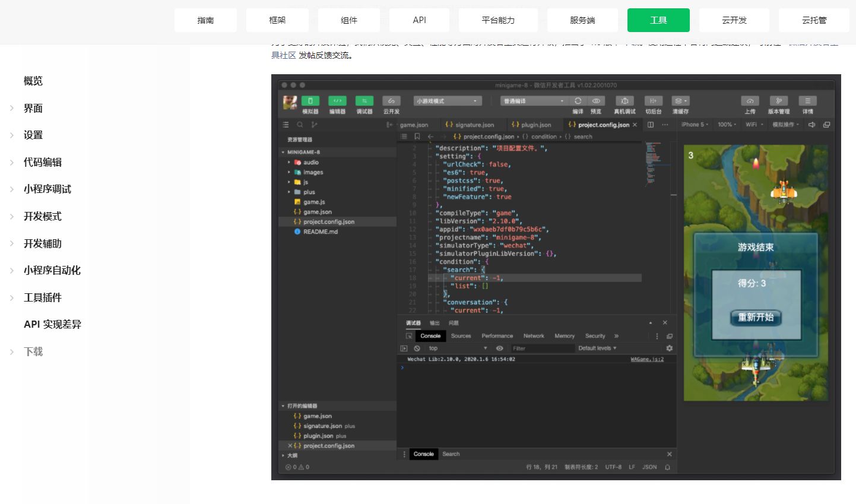
Task: Open 版本管理 version control icon
Action: [779, 101]
